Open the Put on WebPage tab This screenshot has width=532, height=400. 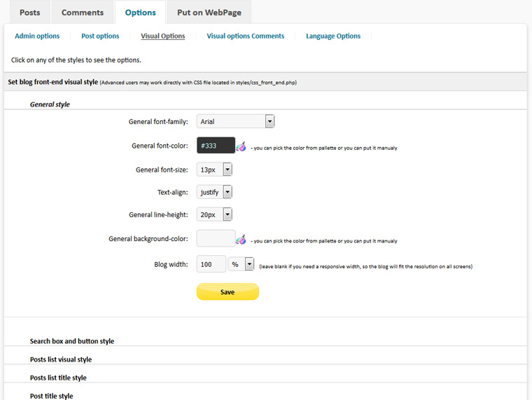(x=209, y=13)
